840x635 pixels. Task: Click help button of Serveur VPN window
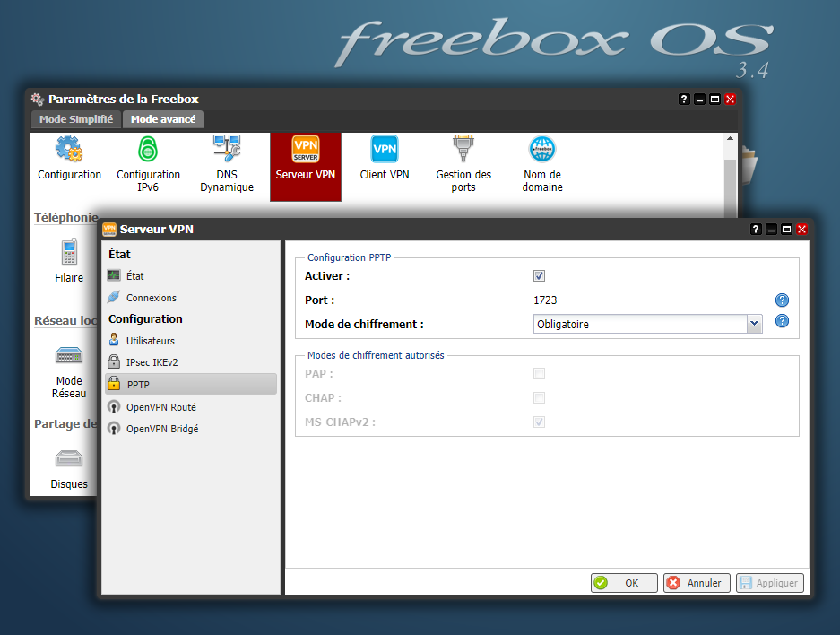pos(756,230)
